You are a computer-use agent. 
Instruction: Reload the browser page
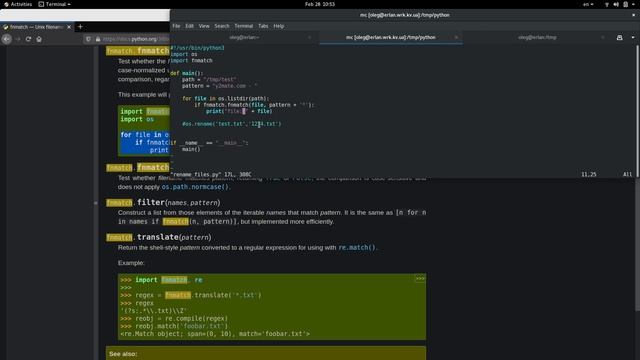tap(28, 39)
